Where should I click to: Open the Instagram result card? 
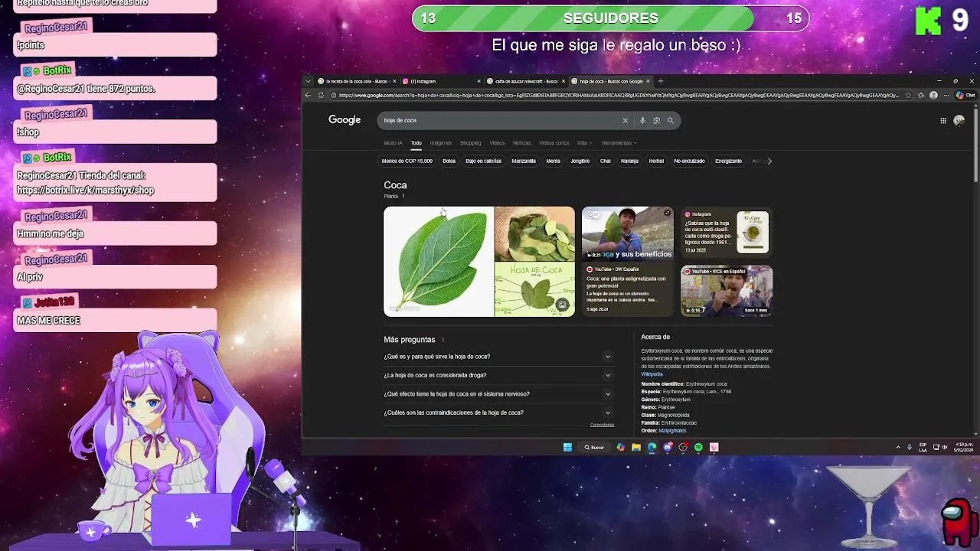click(727, 232)
